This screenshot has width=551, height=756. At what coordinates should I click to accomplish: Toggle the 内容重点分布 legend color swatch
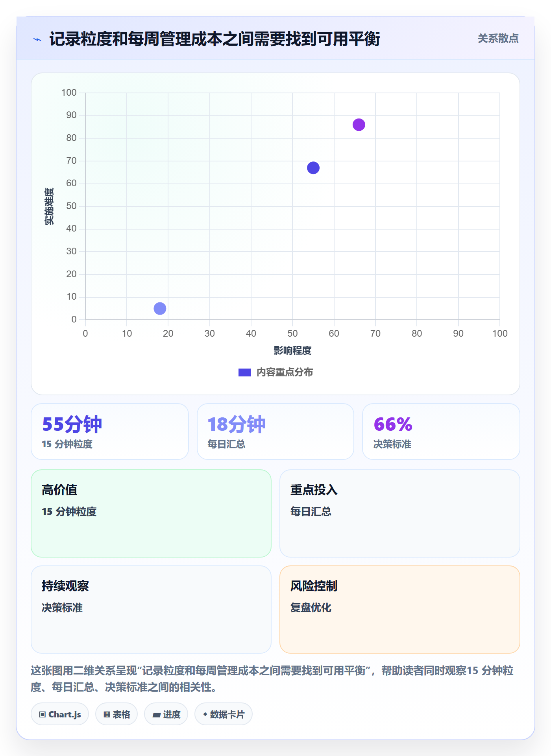coord(244,372)
